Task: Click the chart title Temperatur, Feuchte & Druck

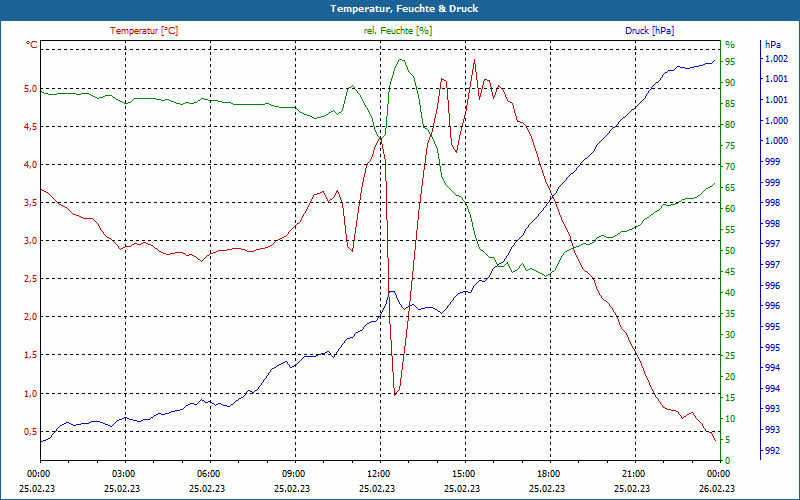Action: coord(404,9)
